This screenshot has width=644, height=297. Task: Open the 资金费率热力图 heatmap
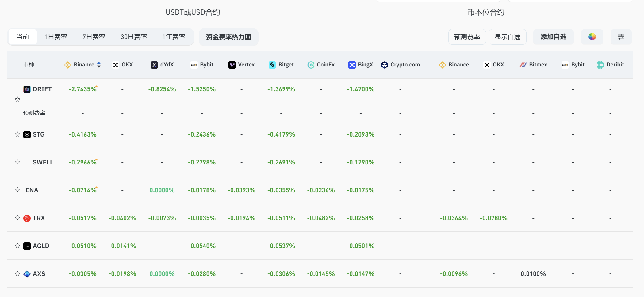coord(228,37)
